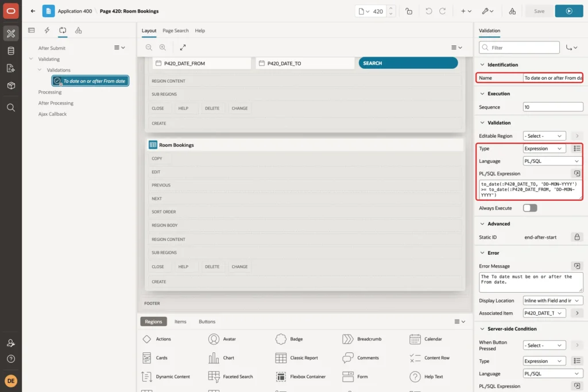Click the validation Name input field
The width and height of the screenshot is (588, 392).
[553, 77]
